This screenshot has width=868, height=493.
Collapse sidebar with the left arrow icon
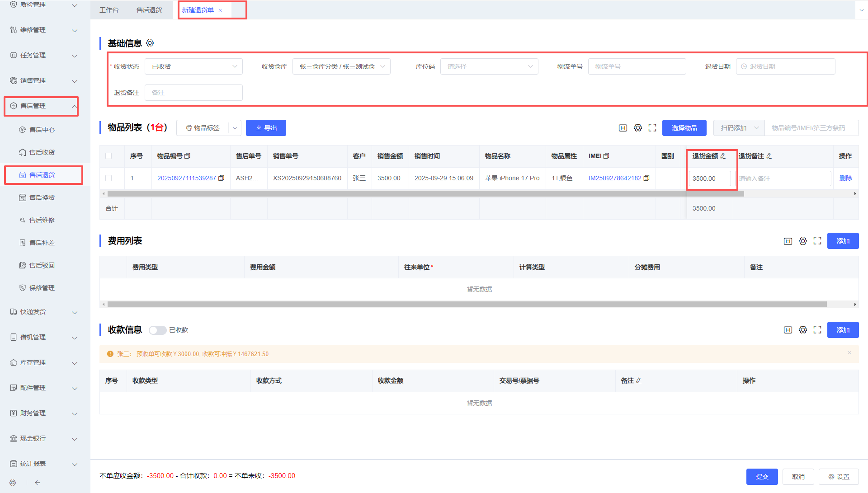point(38,483)
